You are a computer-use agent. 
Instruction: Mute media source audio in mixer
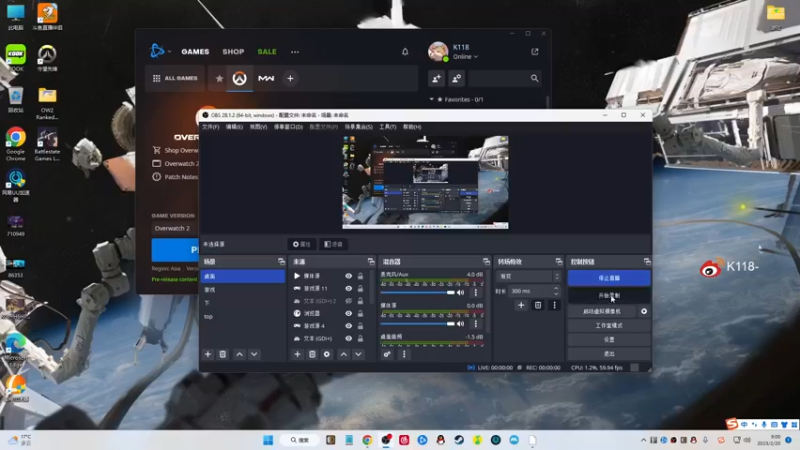(461, 323)
